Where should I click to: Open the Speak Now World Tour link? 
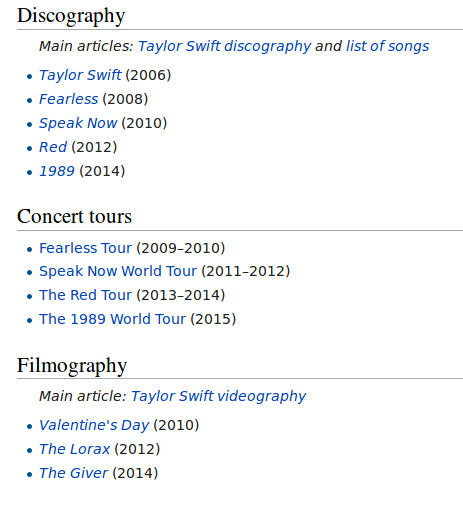[x=118, y=271]
